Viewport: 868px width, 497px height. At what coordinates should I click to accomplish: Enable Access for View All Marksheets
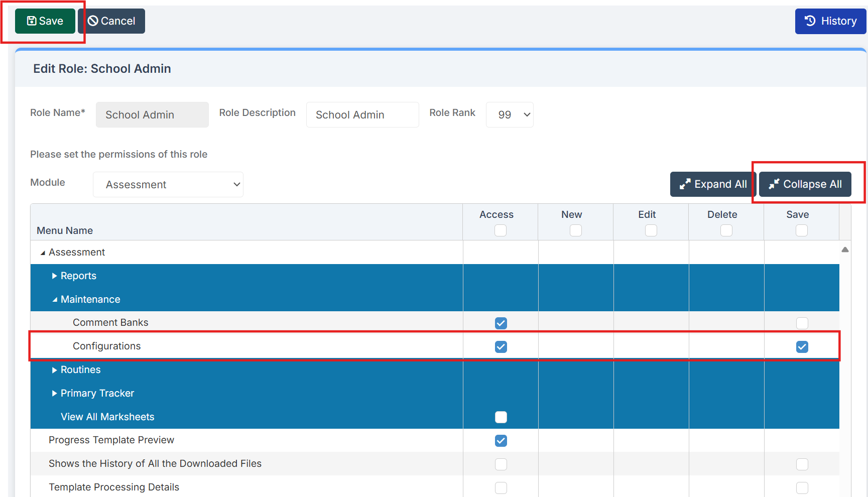tap(501, 417)
